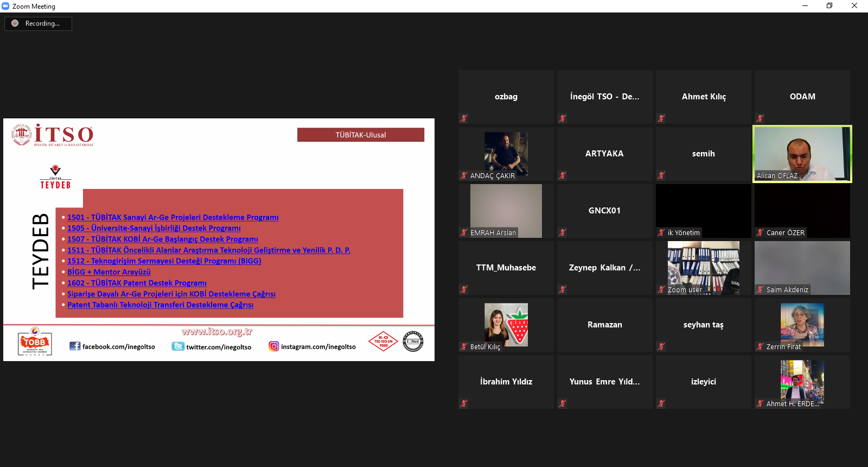Click muted mic icon on GNCX01 tile
This screenshot has width=868, height=467.
click(563, 232)
